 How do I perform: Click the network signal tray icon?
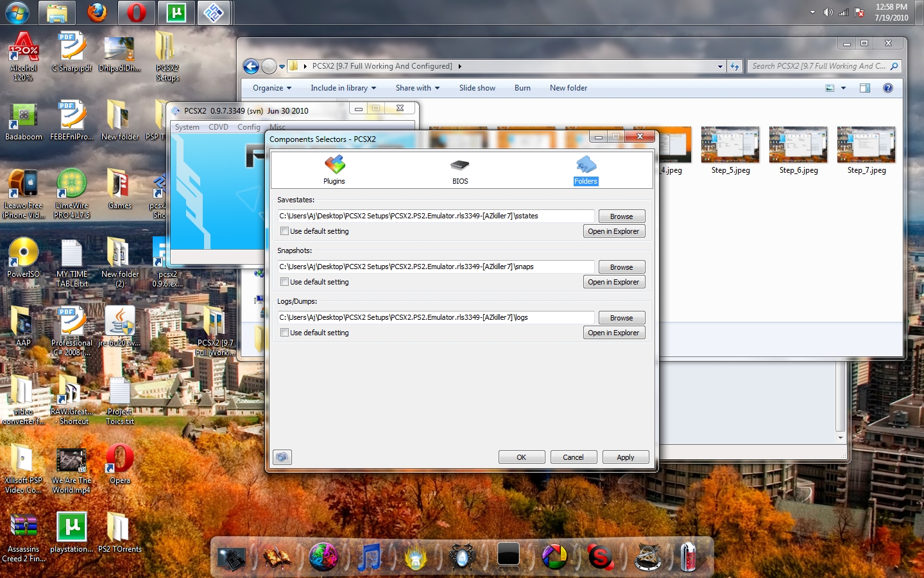point(844,12)
